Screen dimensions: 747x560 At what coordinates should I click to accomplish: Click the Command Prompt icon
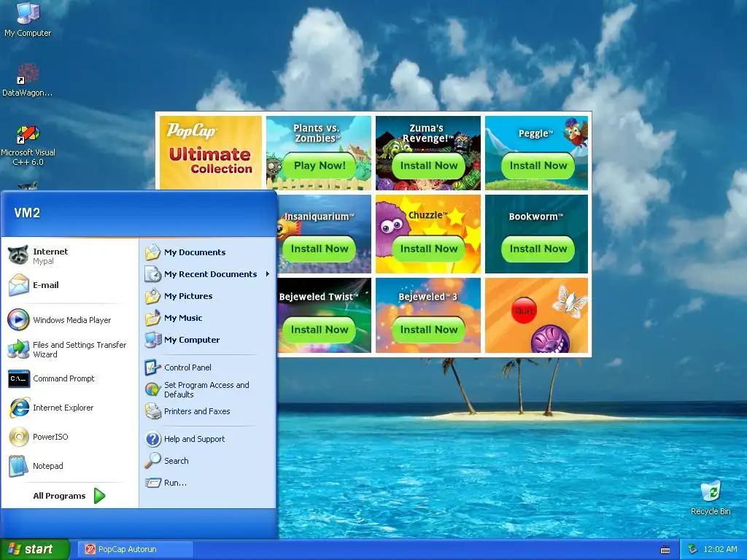(18, 378)
